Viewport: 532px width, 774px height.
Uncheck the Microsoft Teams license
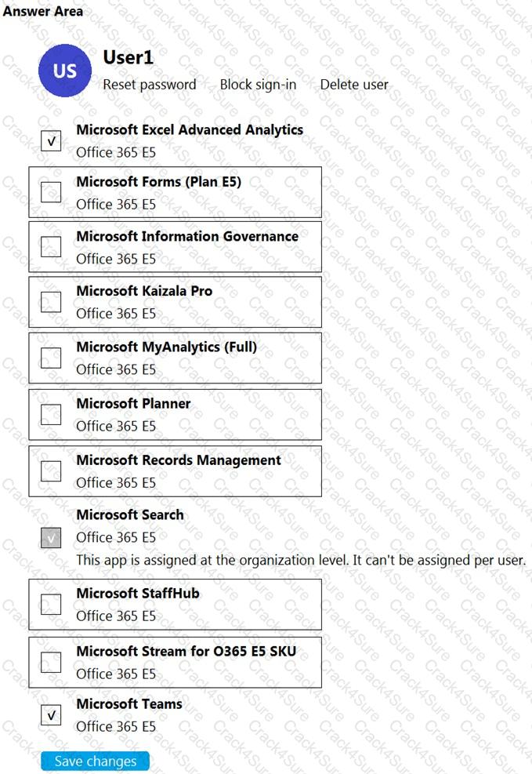(x=50, y=714)
